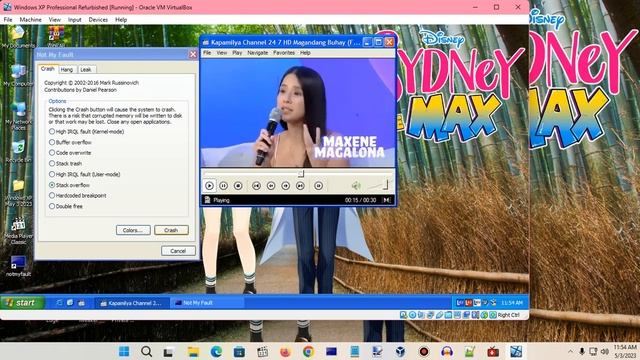Open VirtualBox cube icon on host taskbar

[400, 351]
